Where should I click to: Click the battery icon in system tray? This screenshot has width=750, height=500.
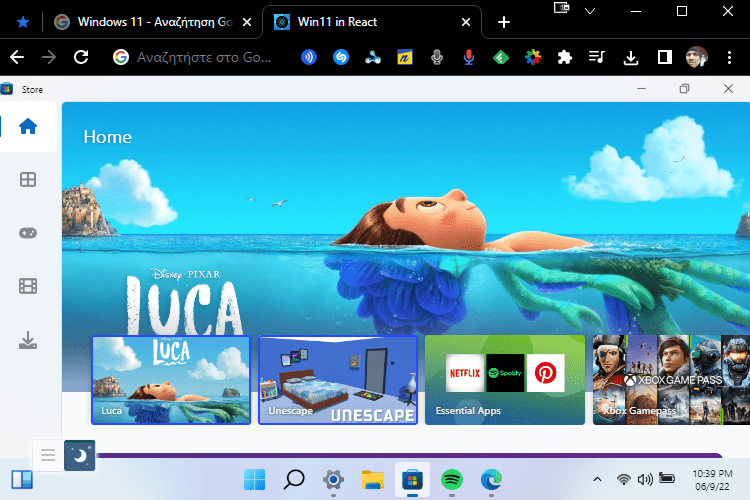667,478
